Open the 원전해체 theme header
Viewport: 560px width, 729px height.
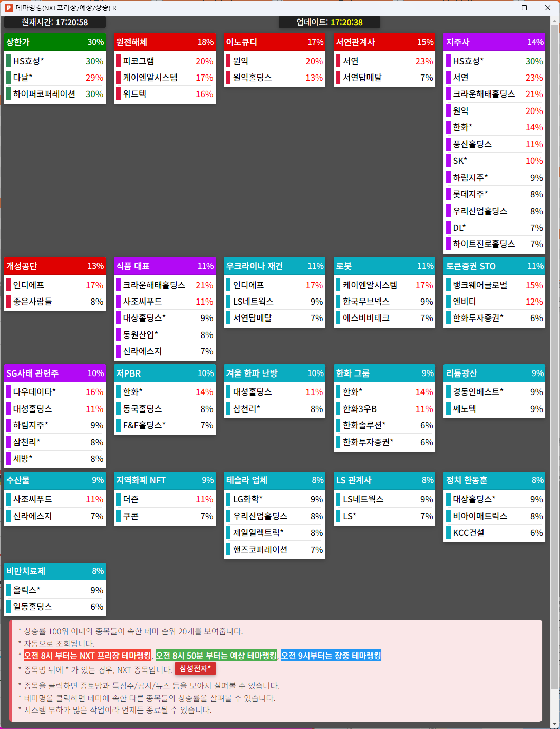(165, 42)
